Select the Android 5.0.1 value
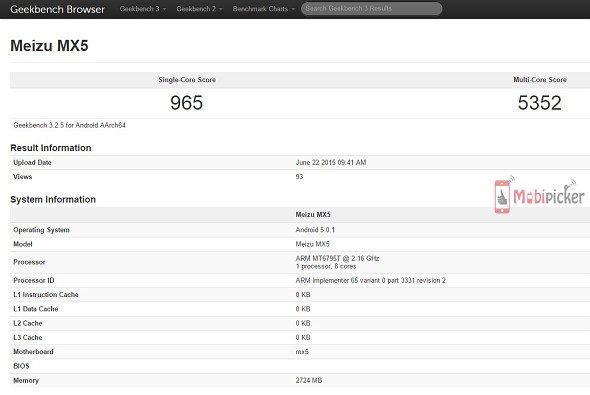 (315, 230)
